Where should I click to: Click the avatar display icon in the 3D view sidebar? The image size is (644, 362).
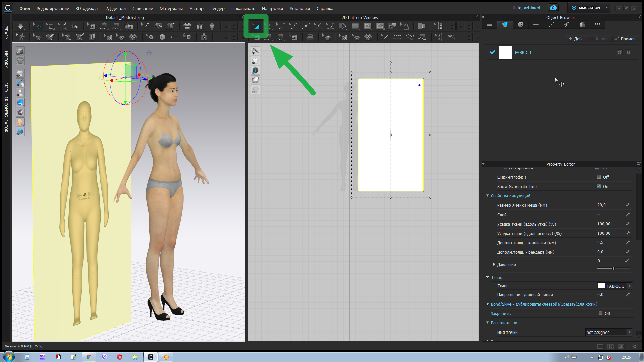pos(20,122)
